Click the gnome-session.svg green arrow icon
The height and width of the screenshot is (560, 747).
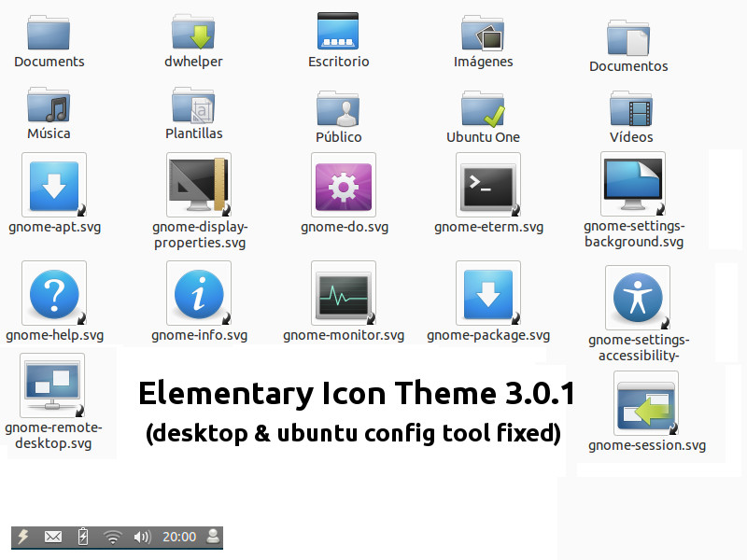(646, 406)
